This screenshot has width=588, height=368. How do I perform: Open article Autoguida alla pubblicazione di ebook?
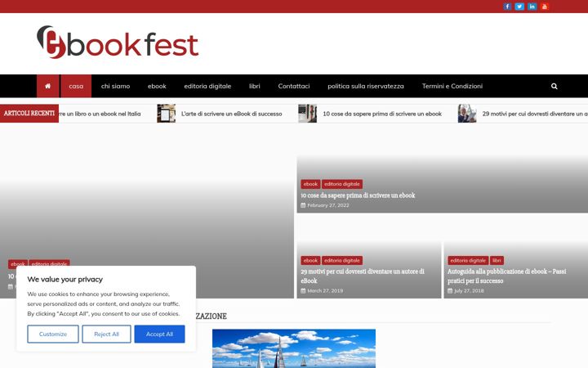tap(506, 276)
